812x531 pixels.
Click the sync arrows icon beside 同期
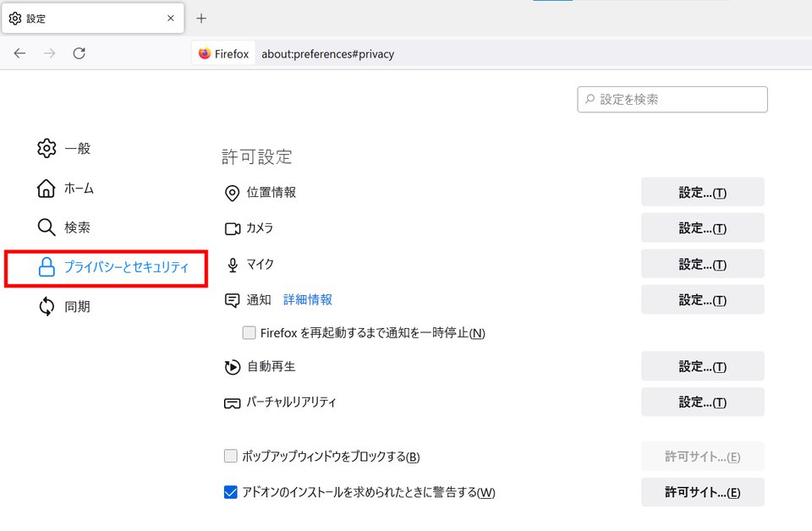tap(47, 306)
